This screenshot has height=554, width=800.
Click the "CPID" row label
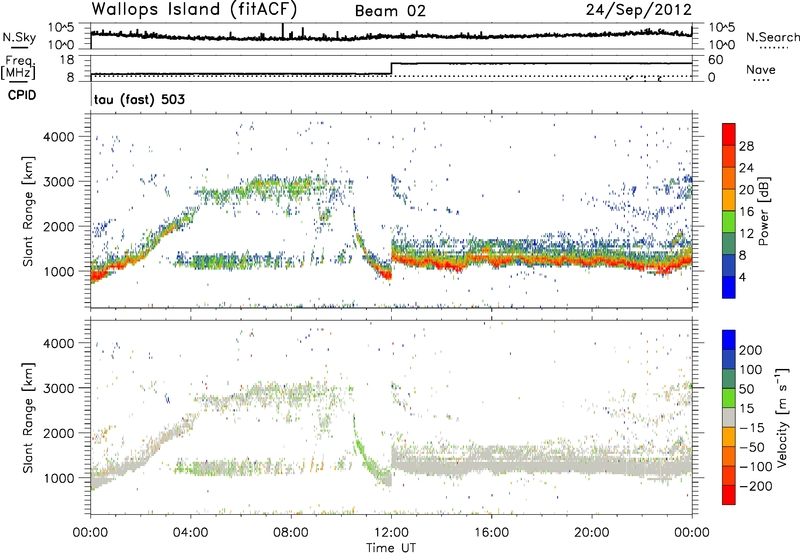click(22, 95)
